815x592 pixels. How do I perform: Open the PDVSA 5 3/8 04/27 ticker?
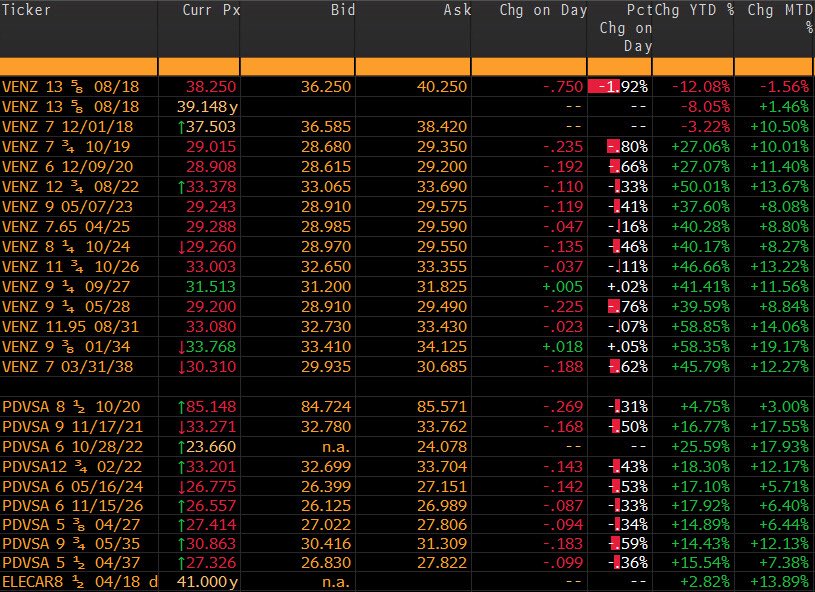[x=72, y=524]
